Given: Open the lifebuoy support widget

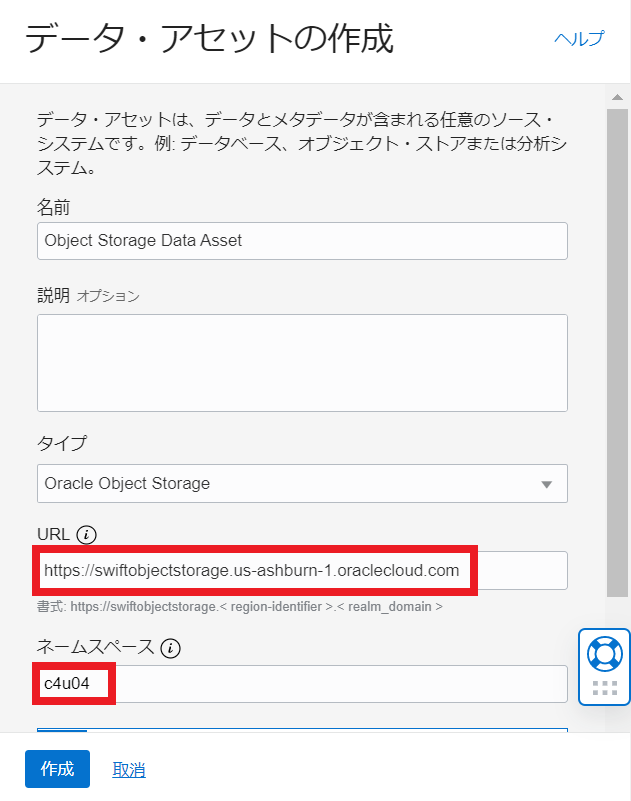Looking at the screenshot, I should coord(604,653).
